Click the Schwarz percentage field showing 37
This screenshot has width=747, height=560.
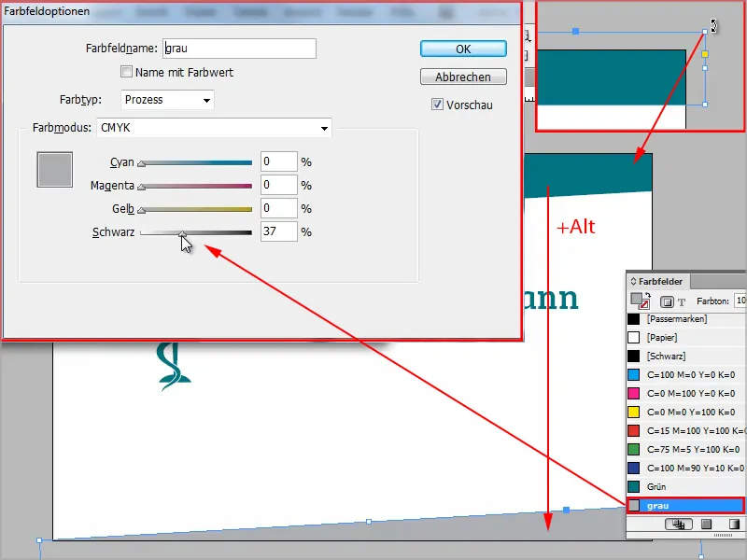click(x=278, y=231)
